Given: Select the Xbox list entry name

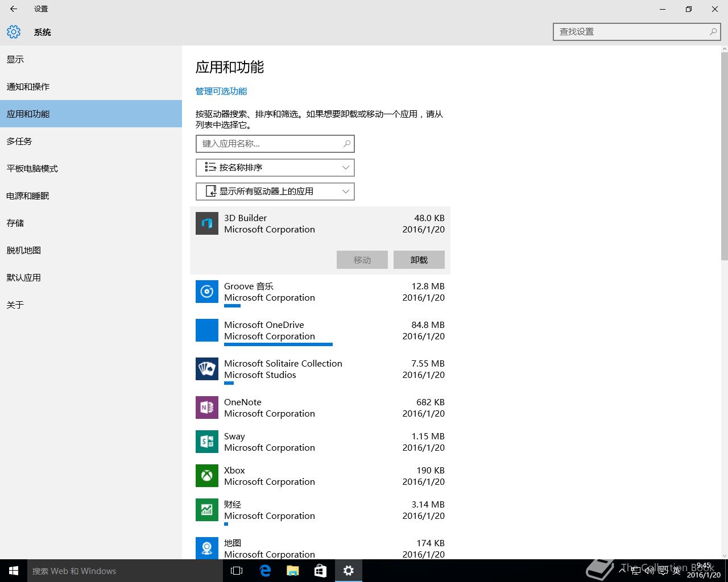Looking at the screenshot, I should coord(234,471).
